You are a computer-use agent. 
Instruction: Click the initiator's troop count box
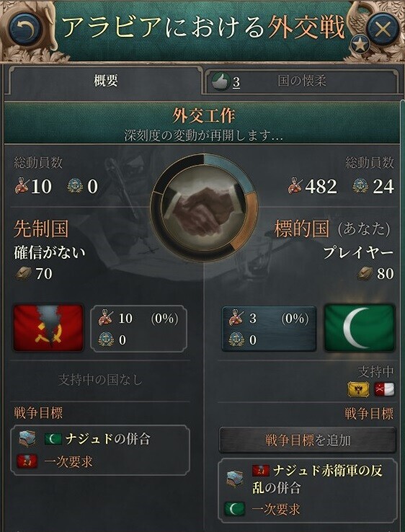[138, 329]
